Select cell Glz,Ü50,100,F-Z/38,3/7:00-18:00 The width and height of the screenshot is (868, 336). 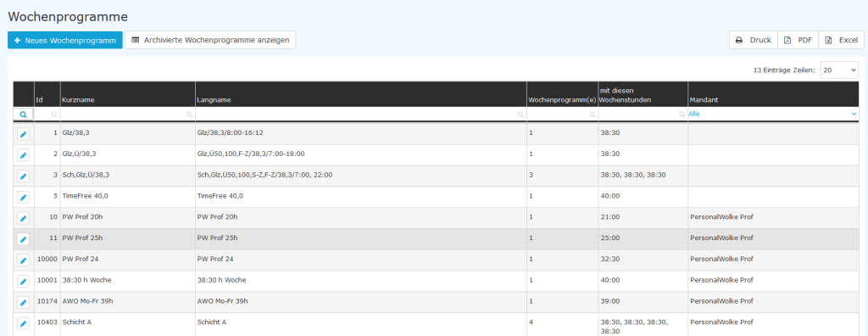tap(361, 154)
